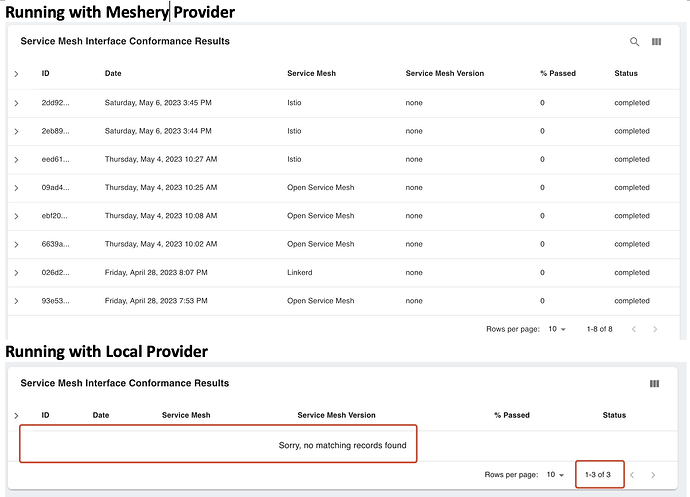Sort by Service Mesh Version in Meshery Provider table
The width and height of the screenshot is (690, 497).
[x=444, y=73]
